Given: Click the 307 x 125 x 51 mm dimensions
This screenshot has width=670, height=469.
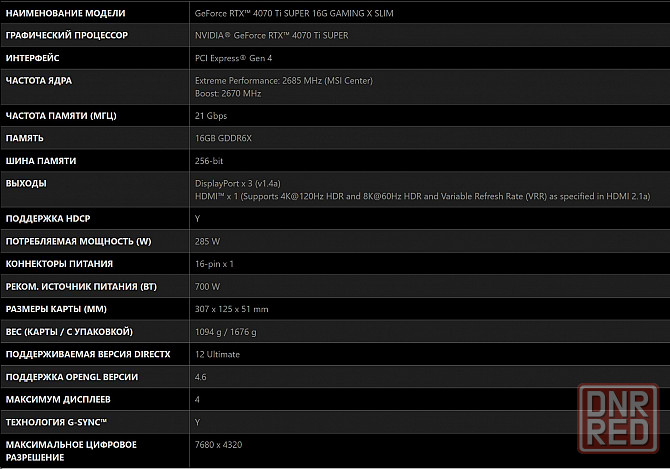Looking at the screenshot, I should coord(232,309).
